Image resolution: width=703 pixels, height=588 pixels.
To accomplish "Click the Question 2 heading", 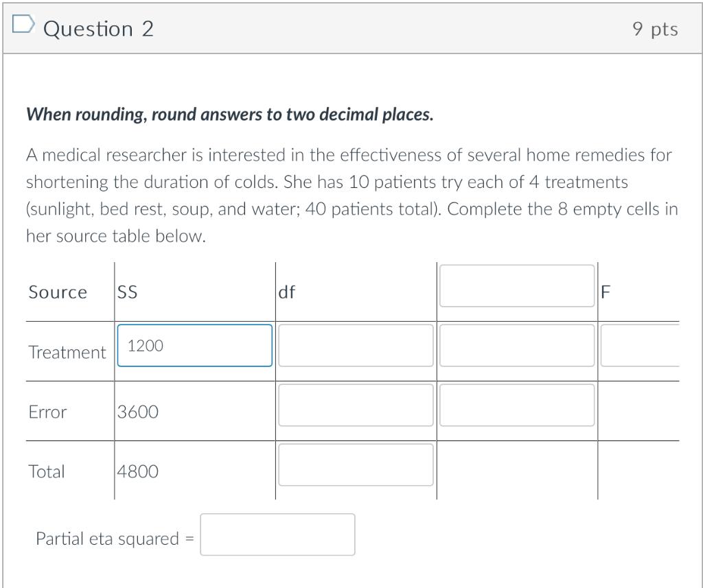I will 97,28.
